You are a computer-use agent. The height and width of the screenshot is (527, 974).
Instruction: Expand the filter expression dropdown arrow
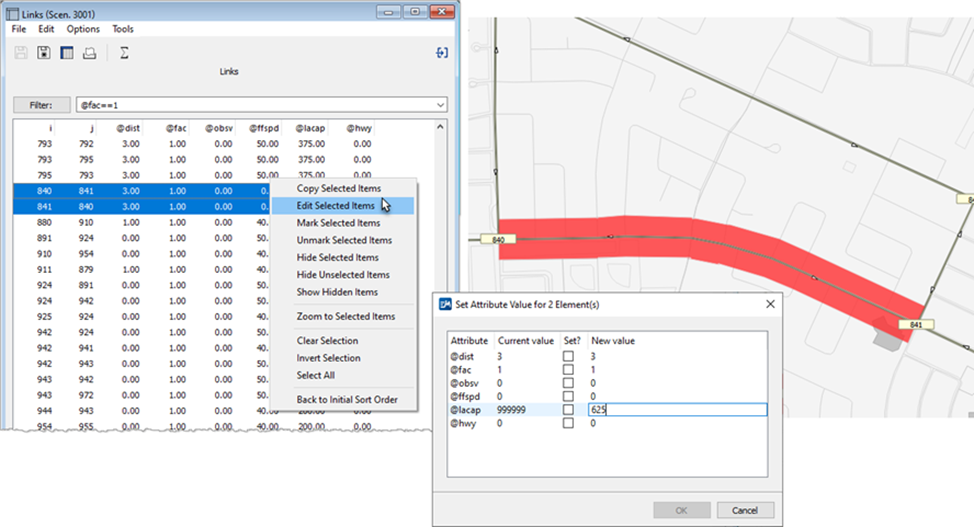click(440, 105)
